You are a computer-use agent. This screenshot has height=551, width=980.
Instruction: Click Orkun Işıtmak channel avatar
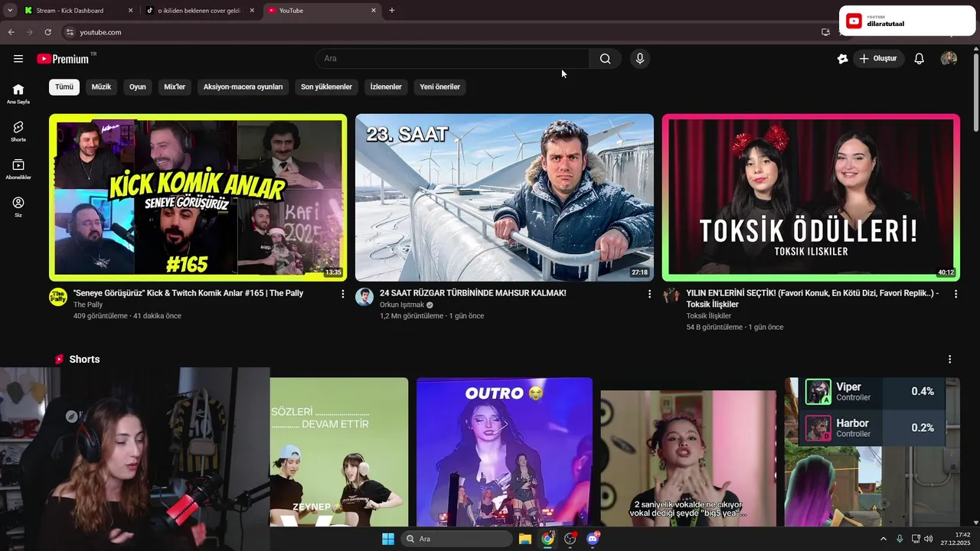click(x=364, y=297)
